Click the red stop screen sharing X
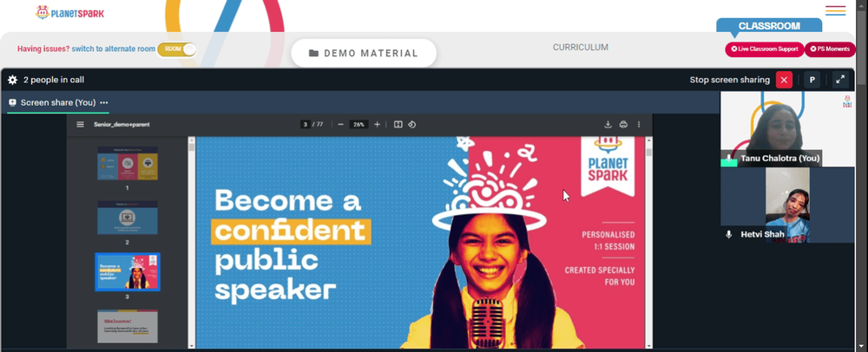The image size is (868, 352). pyautogui.click(x=784, y=80)
